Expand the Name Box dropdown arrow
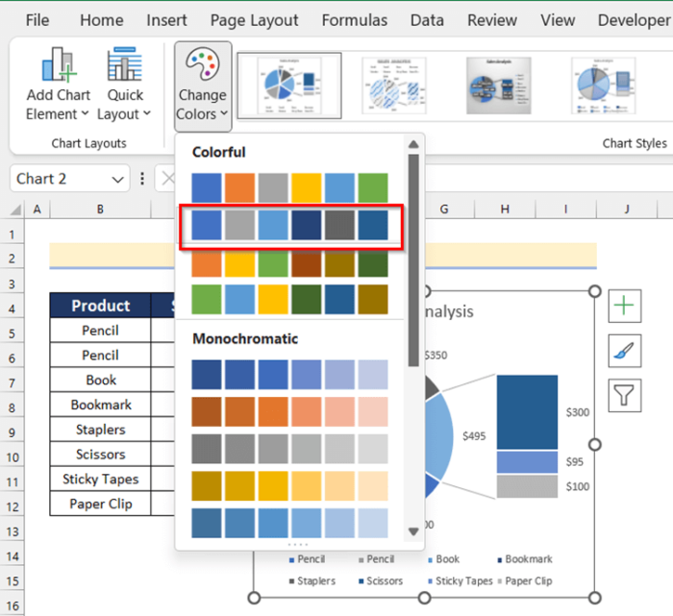Viewport: 673px width, 616px height. tap(117, 180)
